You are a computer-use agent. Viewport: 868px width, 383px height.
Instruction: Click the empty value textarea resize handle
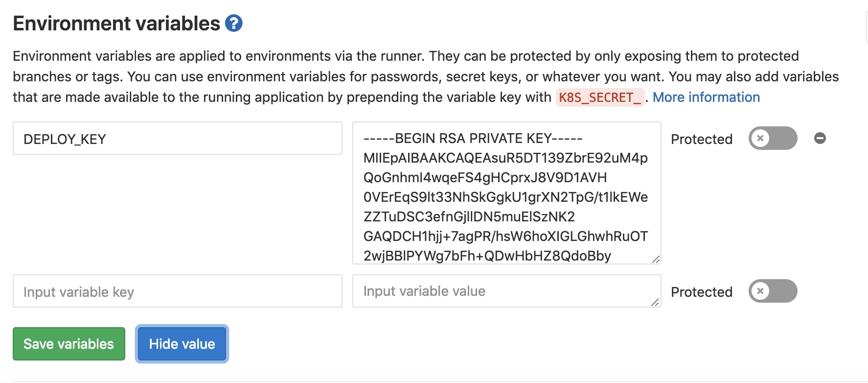(x=655, y=302)
